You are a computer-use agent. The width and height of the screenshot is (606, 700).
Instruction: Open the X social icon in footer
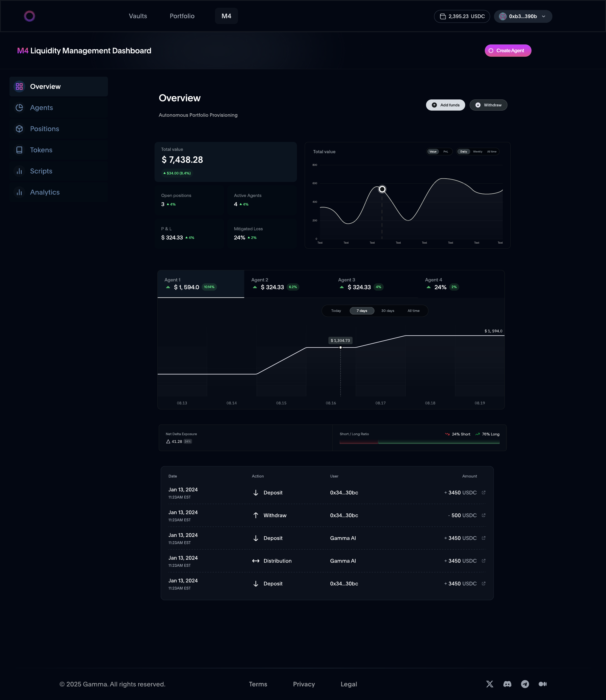tap(490, 684)
